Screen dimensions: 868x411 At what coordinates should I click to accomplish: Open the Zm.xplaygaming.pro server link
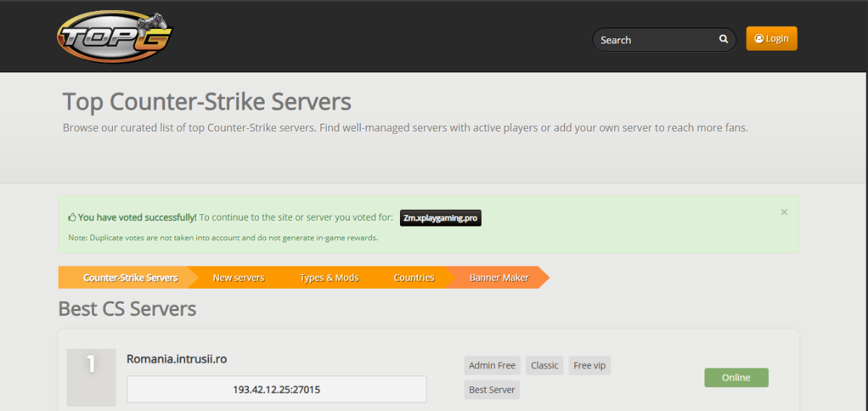tap(441, 217)
